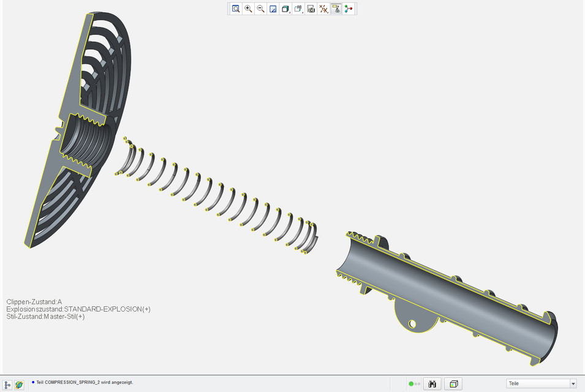Open the find tool binoculars icon
Screen dimensions: 585x392
(x=432, y=384)
